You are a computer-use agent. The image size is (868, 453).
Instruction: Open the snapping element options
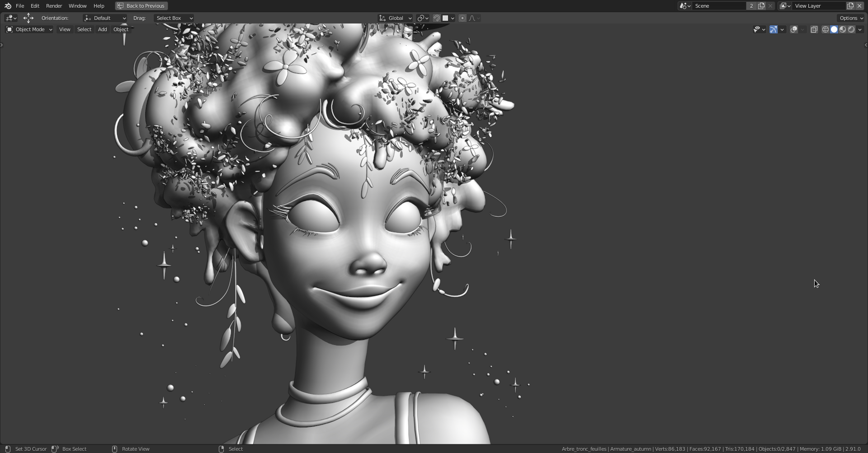coord(448,18)
